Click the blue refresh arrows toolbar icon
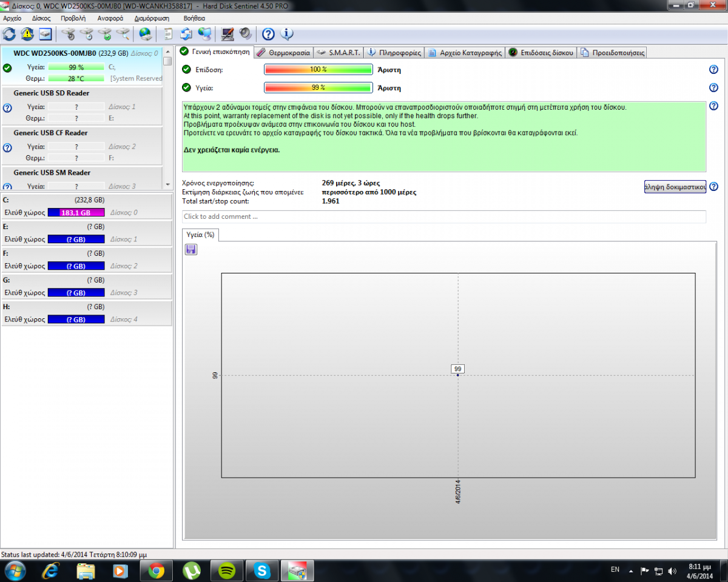This screenshot has width=728, height=582. [x=9, y=33]
